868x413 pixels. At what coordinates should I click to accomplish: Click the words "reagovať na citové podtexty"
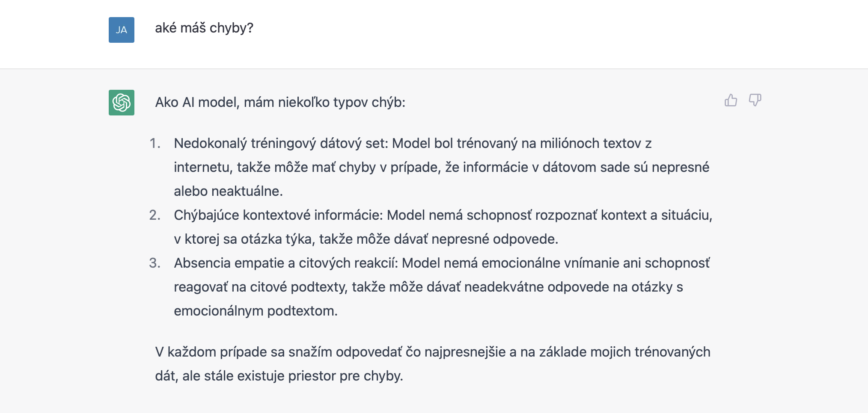coord(260,287)
